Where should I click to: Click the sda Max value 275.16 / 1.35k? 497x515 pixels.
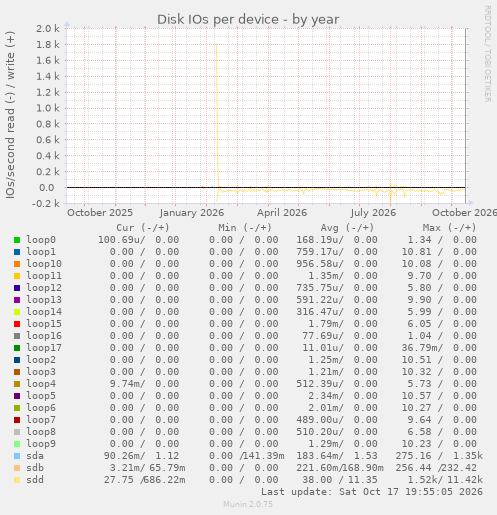(439, 456)
